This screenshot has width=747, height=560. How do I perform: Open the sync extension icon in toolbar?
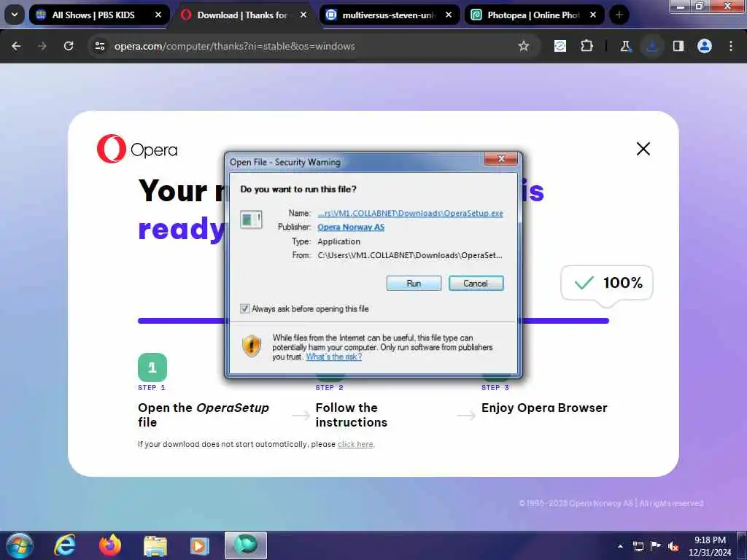coord(560,46)
